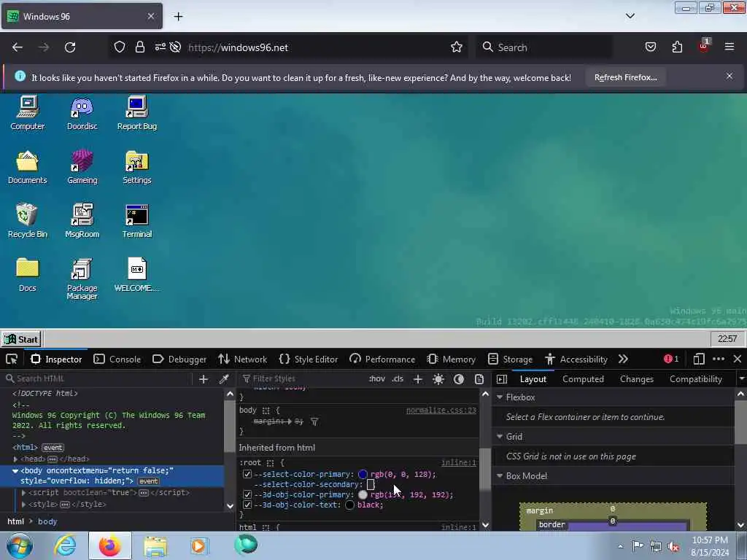
Task: Open the Computer desktop icon
Action: (27, 113)
